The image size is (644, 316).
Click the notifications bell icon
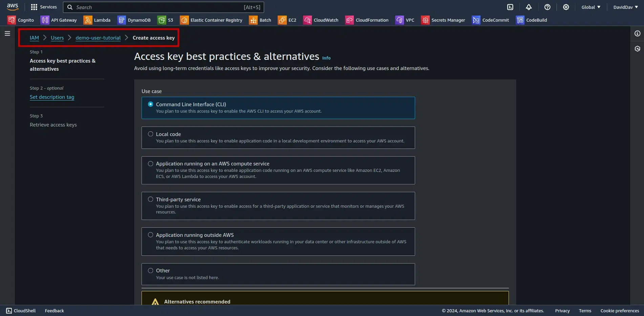click(529, 7)
